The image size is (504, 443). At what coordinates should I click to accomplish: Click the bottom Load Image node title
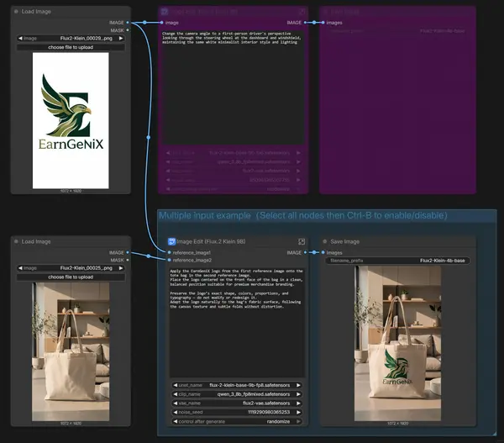36,241
